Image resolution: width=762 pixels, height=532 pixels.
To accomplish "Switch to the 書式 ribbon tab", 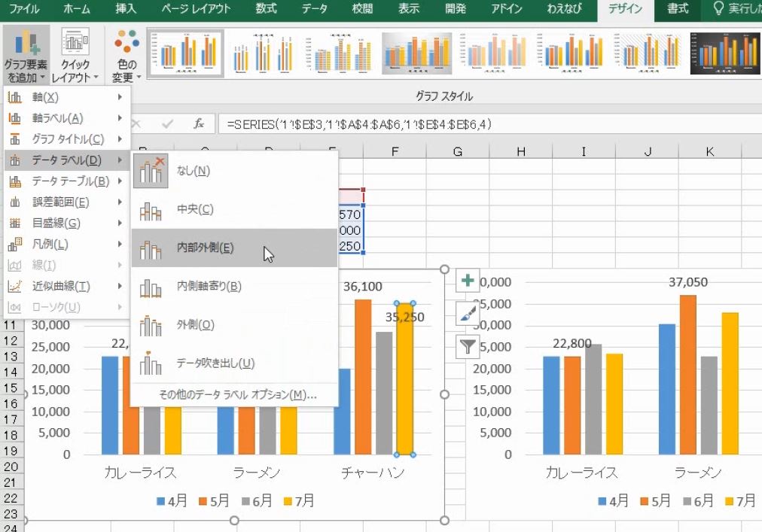I will (677, 9).
